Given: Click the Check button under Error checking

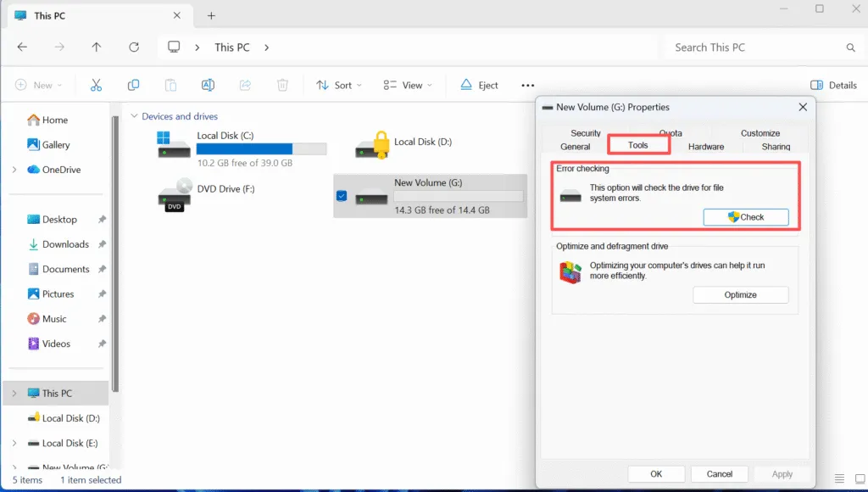Looking at the screenshot, I should pyautogui.click(x=746, y=216).
